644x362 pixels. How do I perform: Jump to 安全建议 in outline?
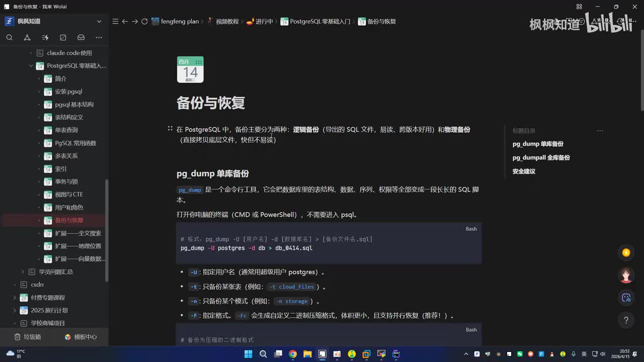click(524, 171)
